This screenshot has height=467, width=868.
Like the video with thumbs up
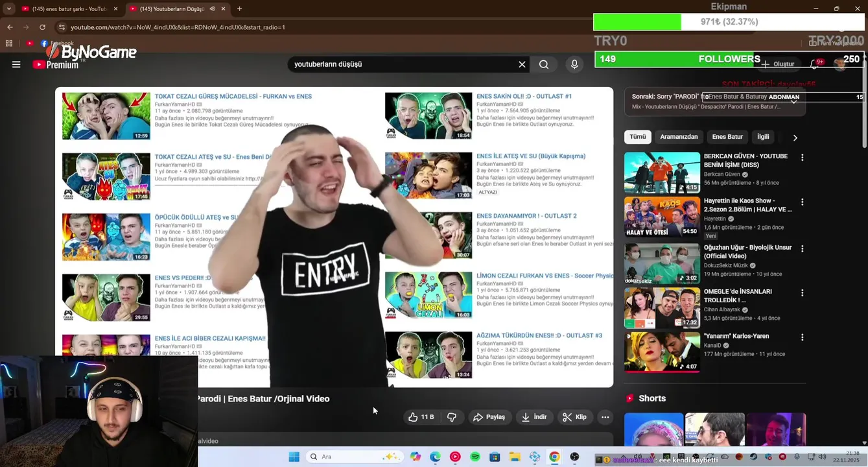pos(421,417)
